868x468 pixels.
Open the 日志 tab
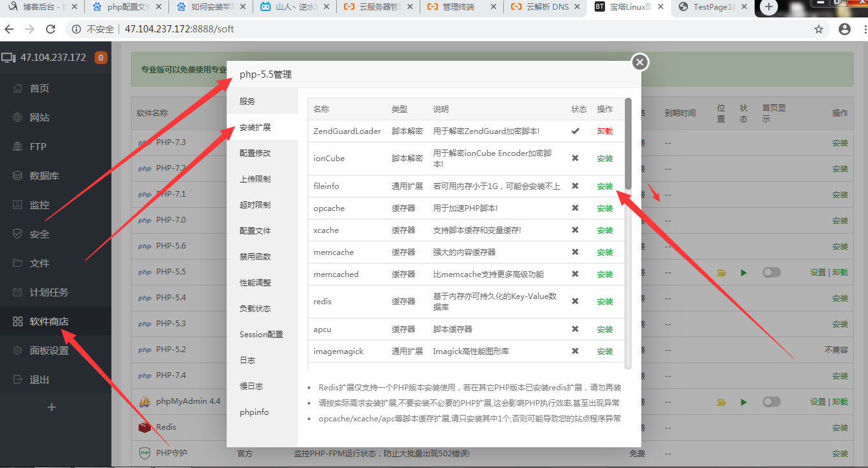pos(262,360)
